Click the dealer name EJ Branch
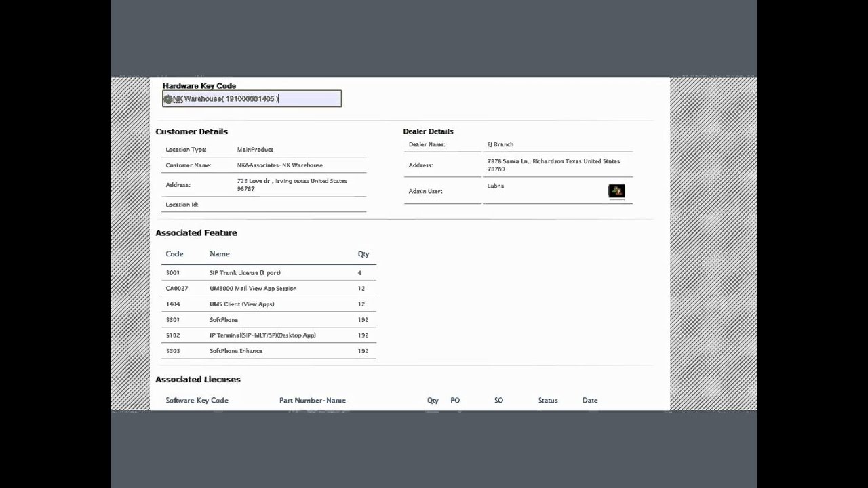The width and height of the screenshot is (868, 488). 500,144
